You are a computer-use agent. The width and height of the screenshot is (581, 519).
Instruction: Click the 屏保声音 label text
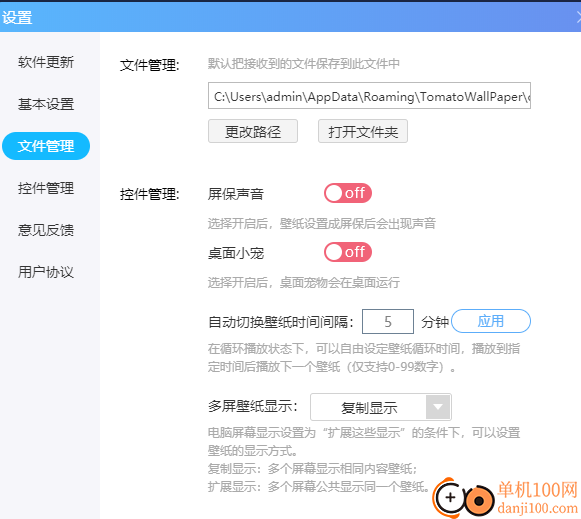[x=236, y=194]
